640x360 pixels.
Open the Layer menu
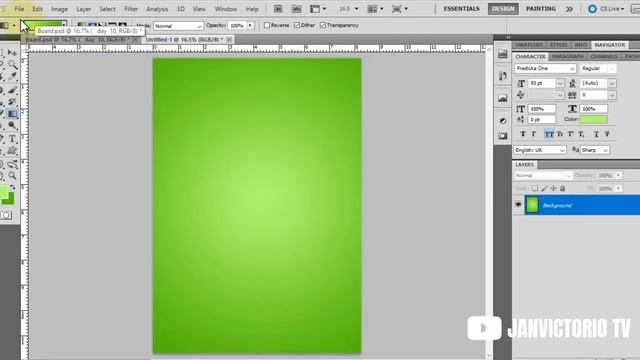pyautogui.click(x=84, y=9)
